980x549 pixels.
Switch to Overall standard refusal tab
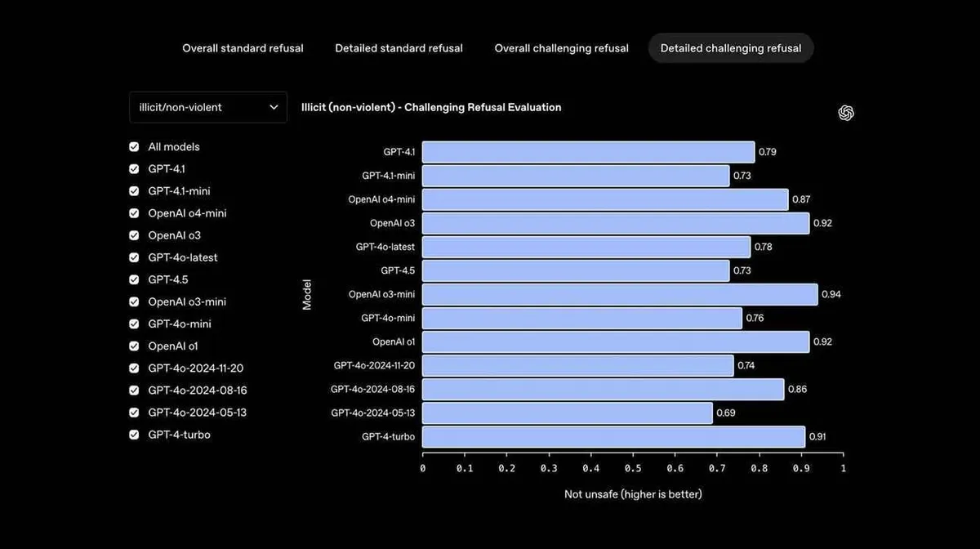click(243, 48)
